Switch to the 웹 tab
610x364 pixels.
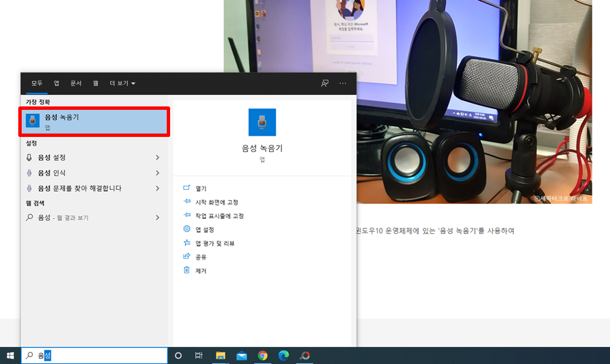click(x=96, y=83)
